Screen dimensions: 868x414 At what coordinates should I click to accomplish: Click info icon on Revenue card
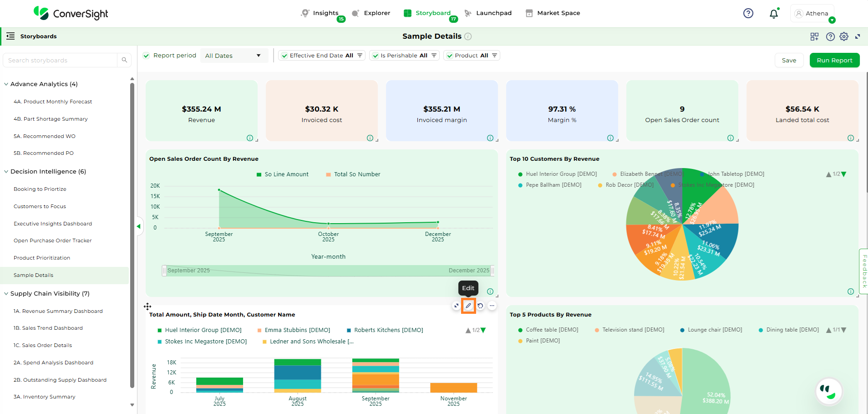click(x=249, y=138)
